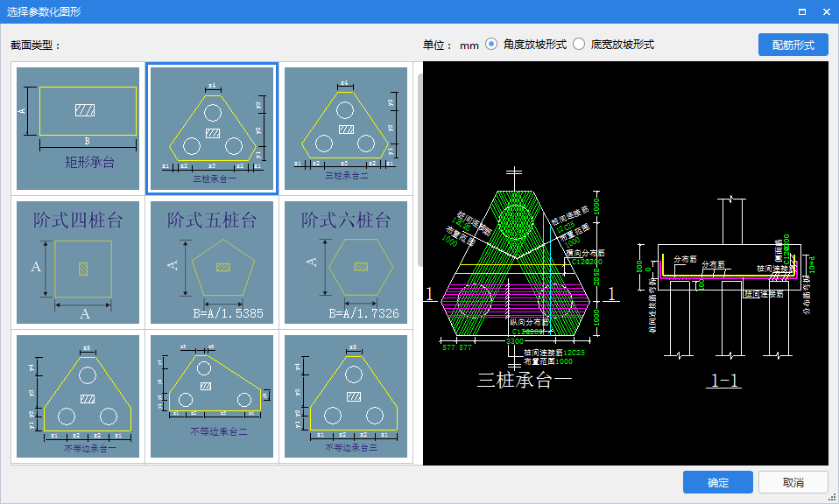Viewport: 839px width, 504px height.
Task: Select the 矩形承台 section thumbnail
Action: coord(78,129)
